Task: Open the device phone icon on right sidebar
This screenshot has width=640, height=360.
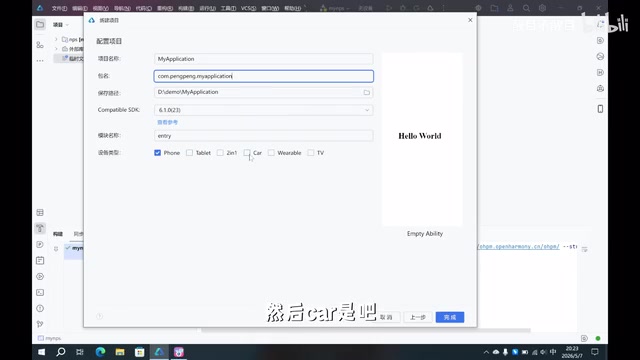Action: coord(600,109)
